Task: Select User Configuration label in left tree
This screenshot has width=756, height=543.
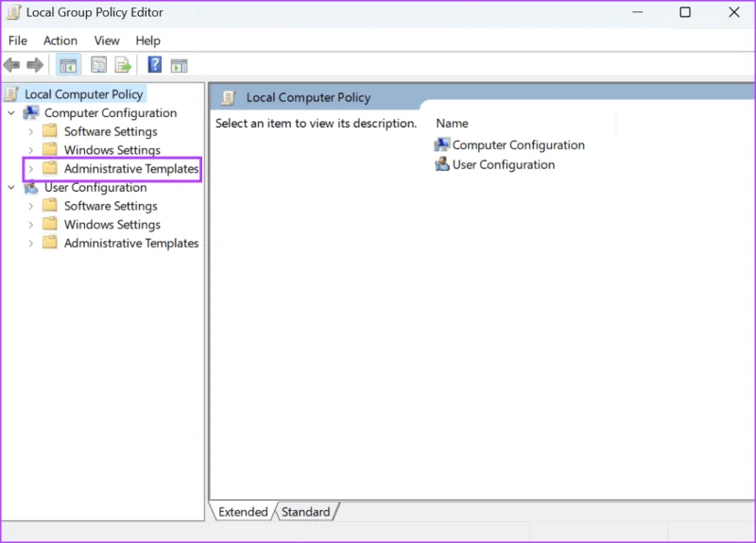Action: coord(95,187)
